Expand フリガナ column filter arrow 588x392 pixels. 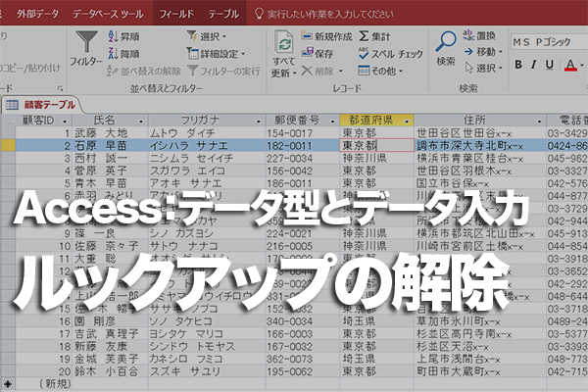[x=258, y=122]
